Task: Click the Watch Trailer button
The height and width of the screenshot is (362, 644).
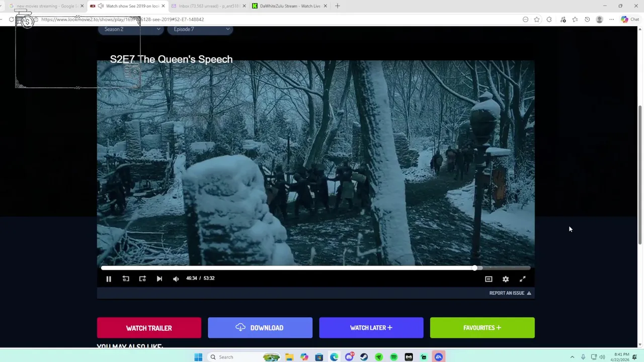Action: click(149, 328)
